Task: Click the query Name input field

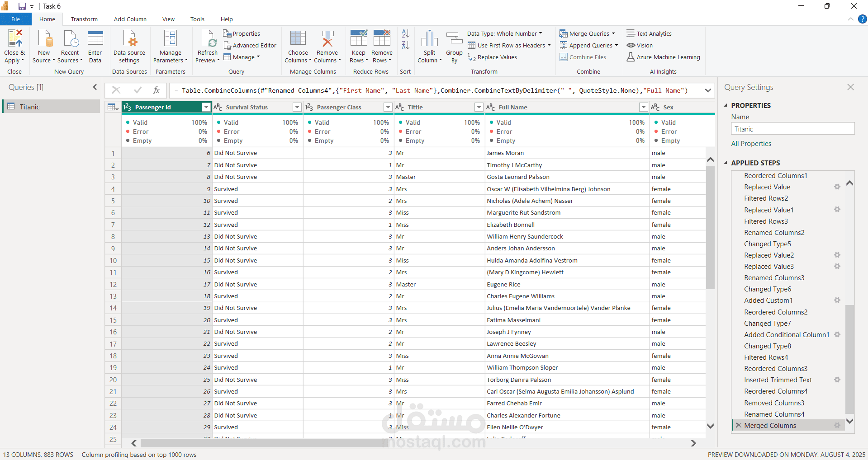Action: coord(792,129)
